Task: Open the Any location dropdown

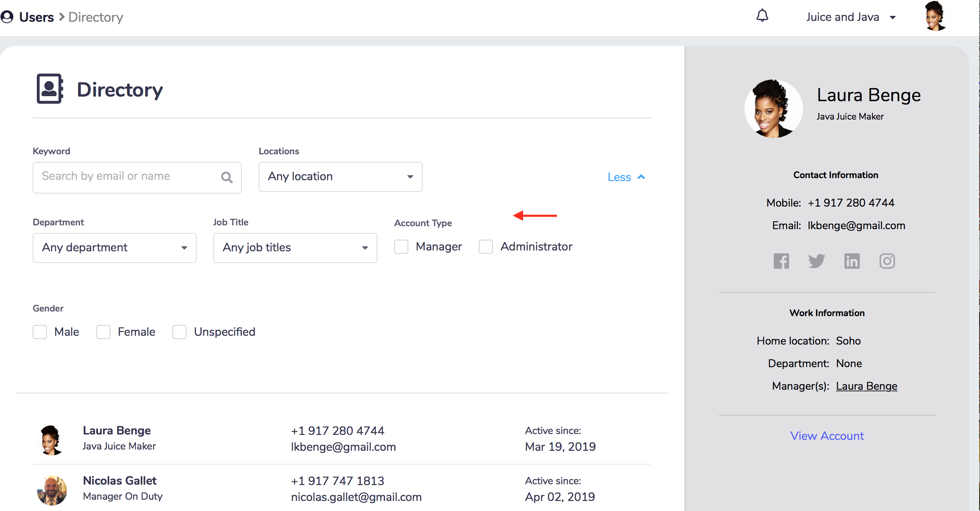Action: point(340,177)
